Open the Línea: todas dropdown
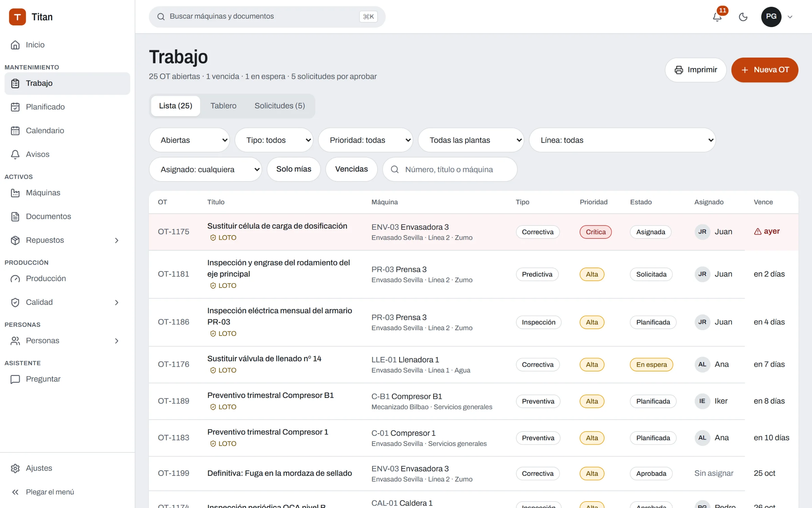The height and width of the screenshot is (508, 812). (x=622, y=140)
